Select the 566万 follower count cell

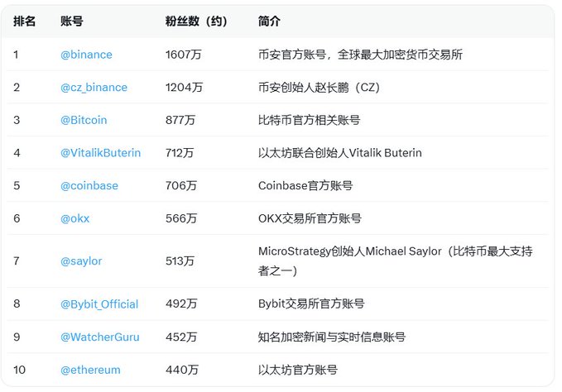pos(181,218)
